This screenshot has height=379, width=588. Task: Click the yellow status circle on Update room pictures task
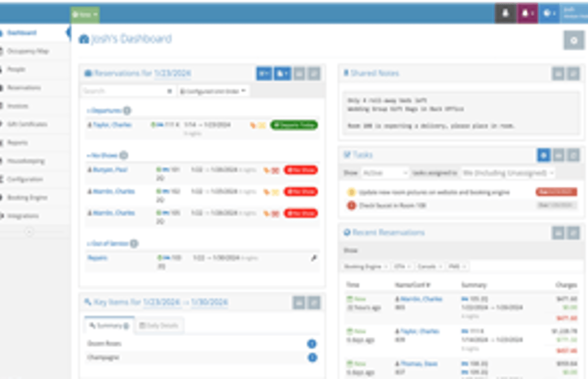[x=351, y=192]
